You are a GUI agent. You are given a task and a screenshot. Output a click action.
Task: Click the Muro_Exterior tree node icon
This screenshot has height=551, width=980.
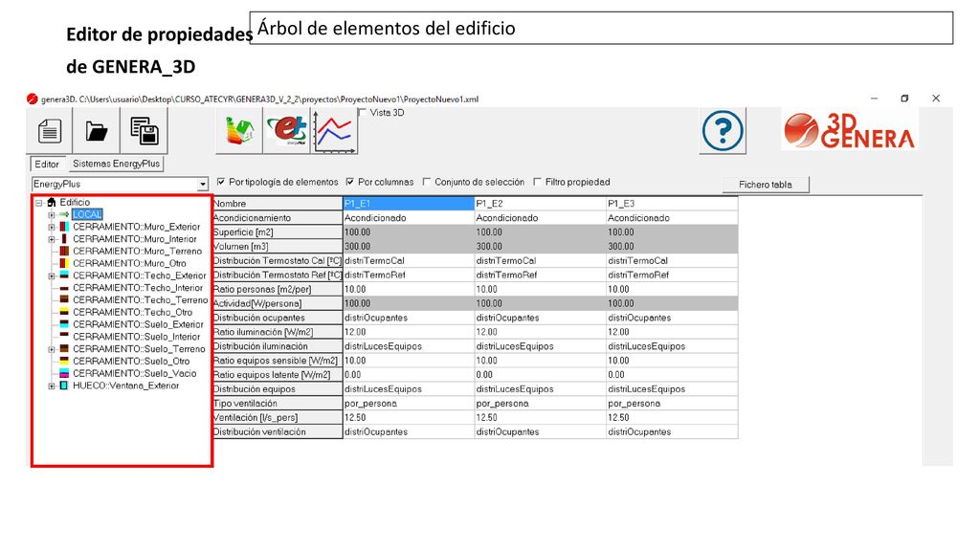(x=64, y=227)
